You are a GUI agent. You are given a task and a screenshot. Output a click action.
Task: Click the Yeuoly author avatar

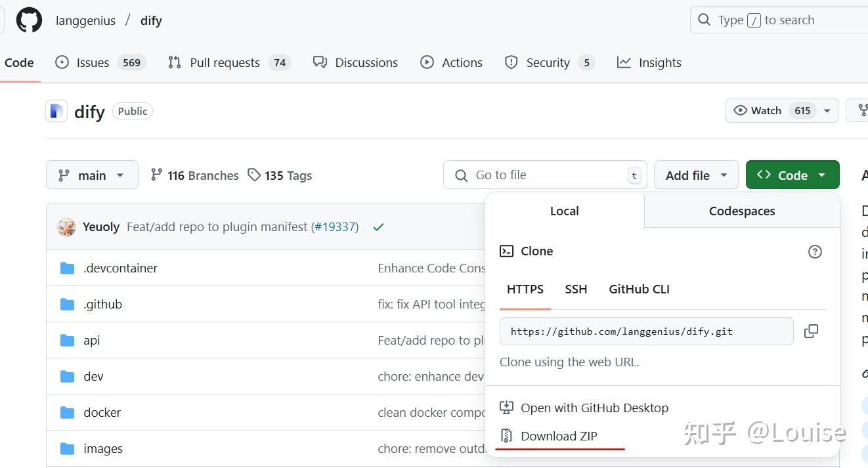66,227
